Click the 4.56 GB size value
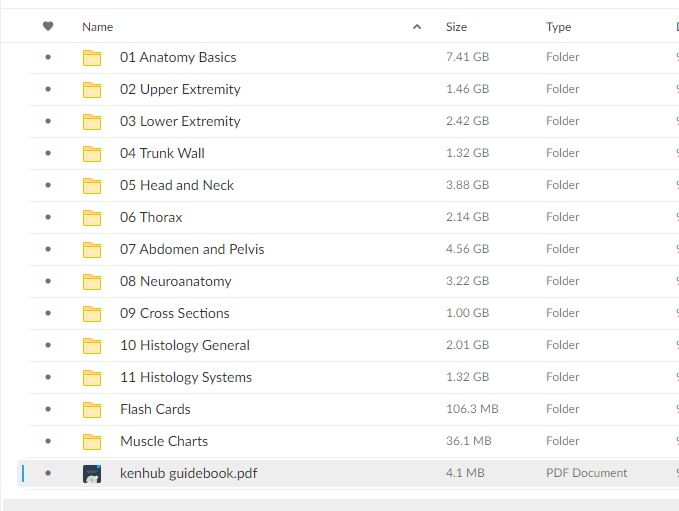Screen dimensions: 679x511 click(x=467, y=249)
